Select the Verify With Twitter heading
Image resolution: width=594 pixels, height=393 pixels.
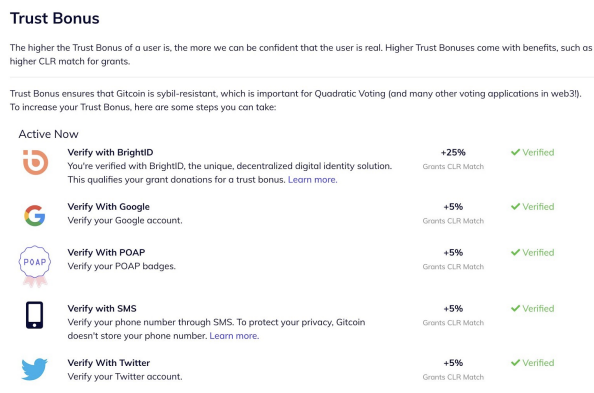click(x=109, y=363)
